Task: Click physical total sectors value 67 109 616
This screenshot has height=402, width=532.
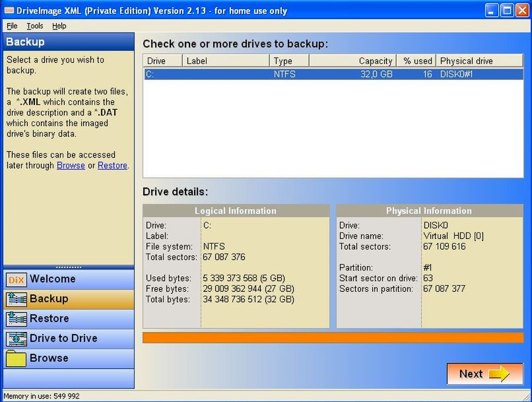Action: coord(444,247)
